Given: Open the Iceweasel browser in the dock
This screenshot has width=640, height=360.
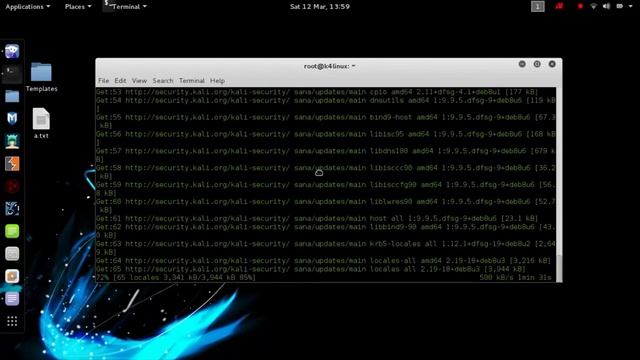Looking at the screenshot, I should click(x=12, y=51).
